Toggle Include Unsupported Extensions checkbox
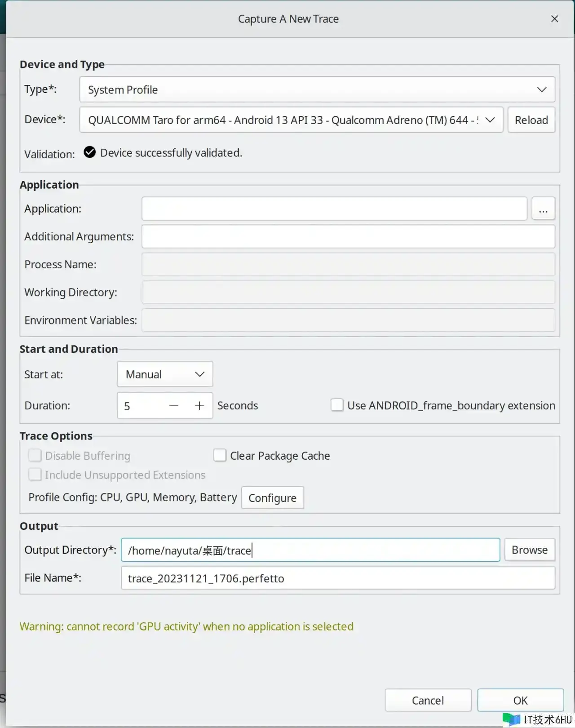This screenshot has height=728, width=575. 35,475
